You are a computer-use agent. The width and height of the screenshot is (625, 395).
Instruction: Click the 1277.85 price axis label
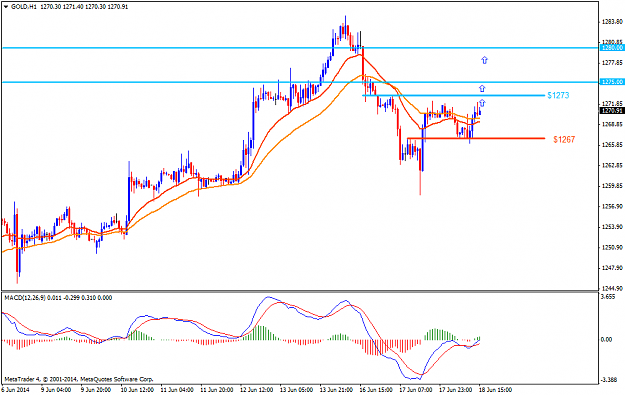coord(612,63)
